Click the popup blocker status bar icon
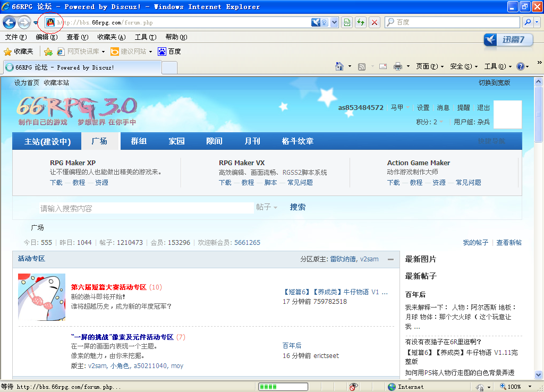 click(353, 387)
